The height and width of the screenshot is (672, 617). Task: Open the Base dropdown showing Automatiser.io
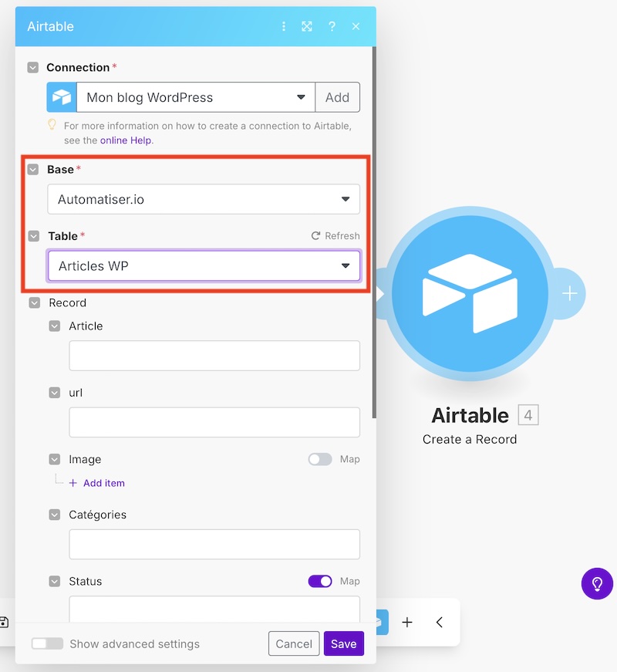coord(204,199)
